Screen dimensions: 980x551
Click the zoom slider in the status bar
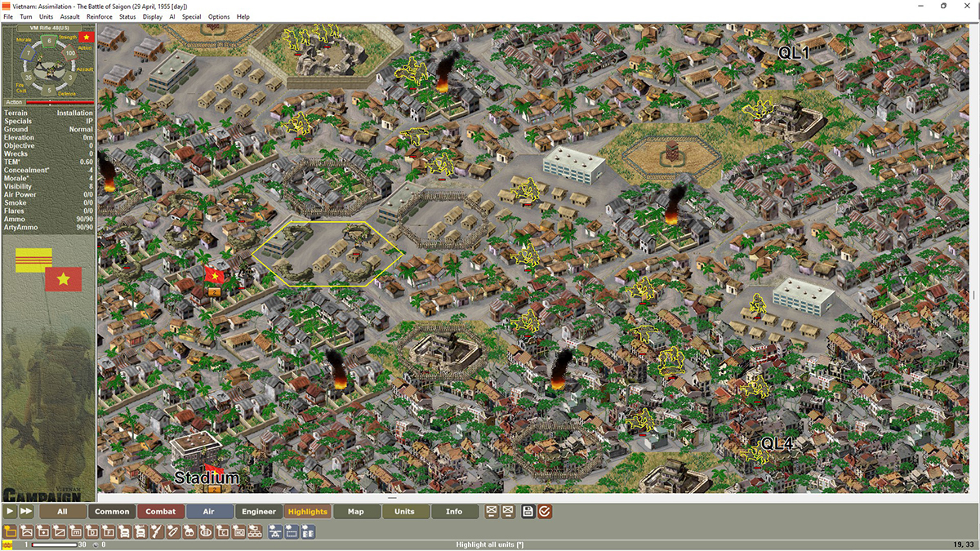tap(56, 544)
